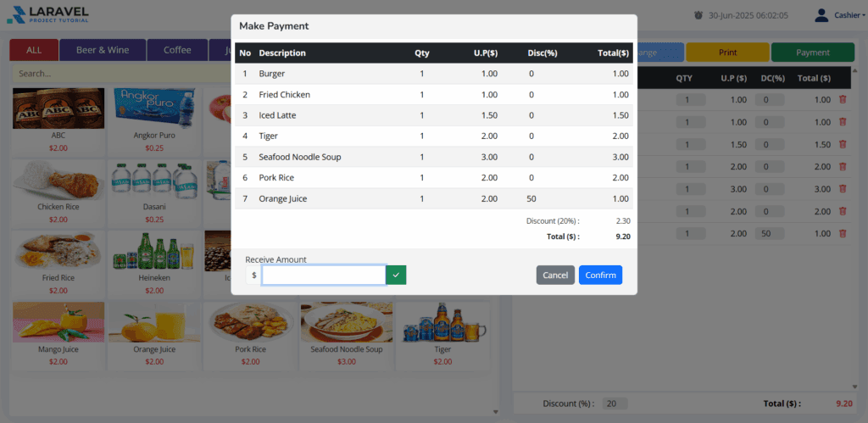This screenshot has width=868, height=423.
Task: Click the Discount (%) field showing 20
Action: (615, 404)
